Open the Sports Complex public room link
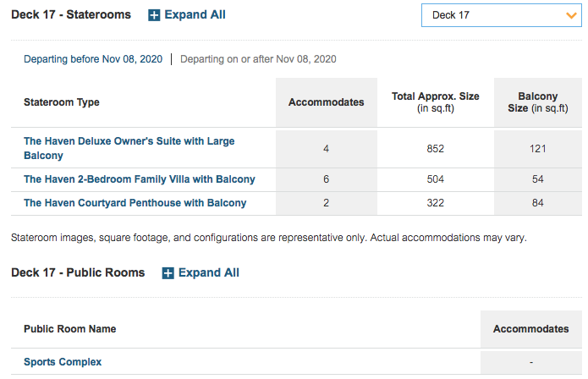588x379 pixels. [x=63, y=362]
